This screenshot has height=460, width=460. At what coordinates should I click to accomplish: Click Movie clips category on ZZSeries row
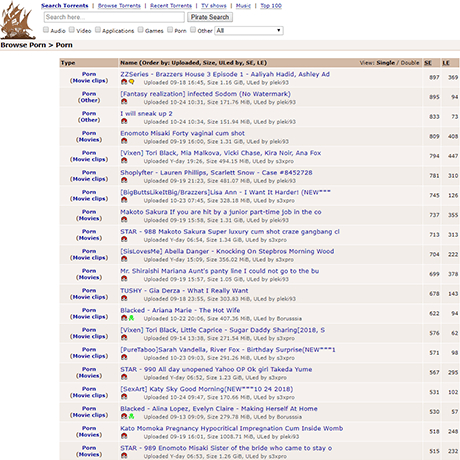(89, 81)
